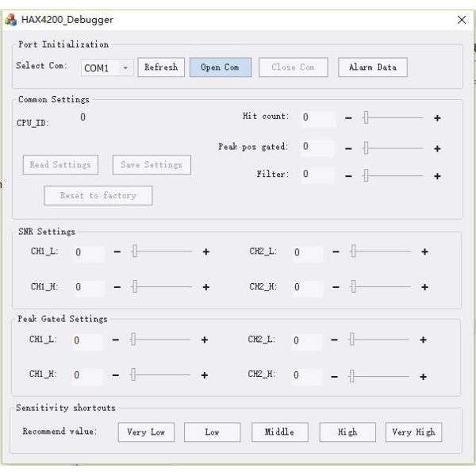This screenshot has height=476, width=476.
Task: Click plus icon for Peak Gated CH1_H
Action: coord(205,375)
